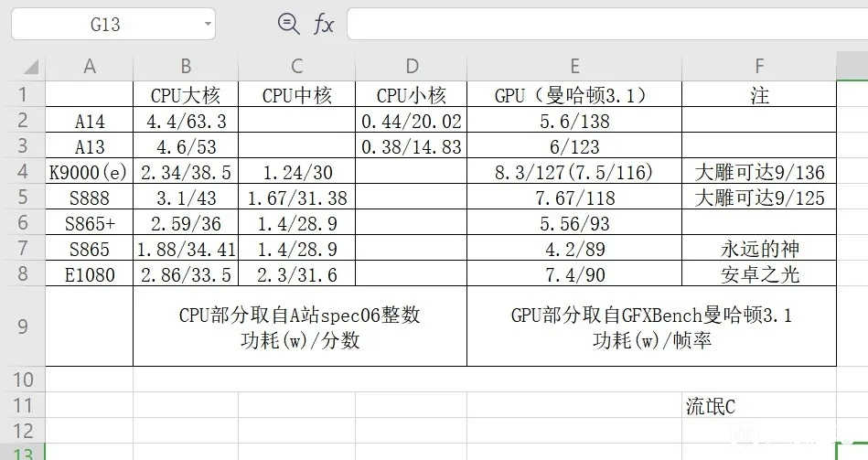Click the cell containing 流氓C
The width and height of the screenshot is (868, 460).
(759, 405)
